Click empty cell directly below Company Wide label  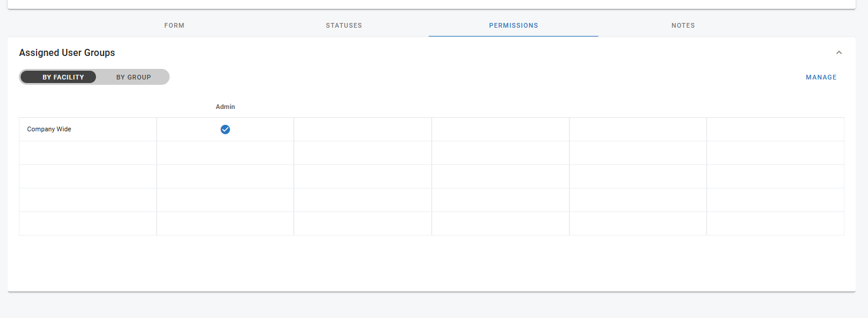(x=88, y=153)
